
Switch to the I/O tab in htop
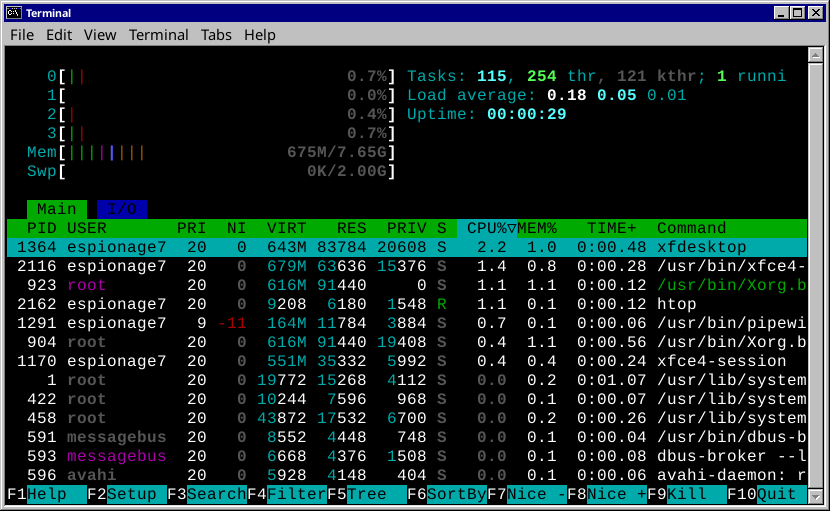click(x=122, y=209)
